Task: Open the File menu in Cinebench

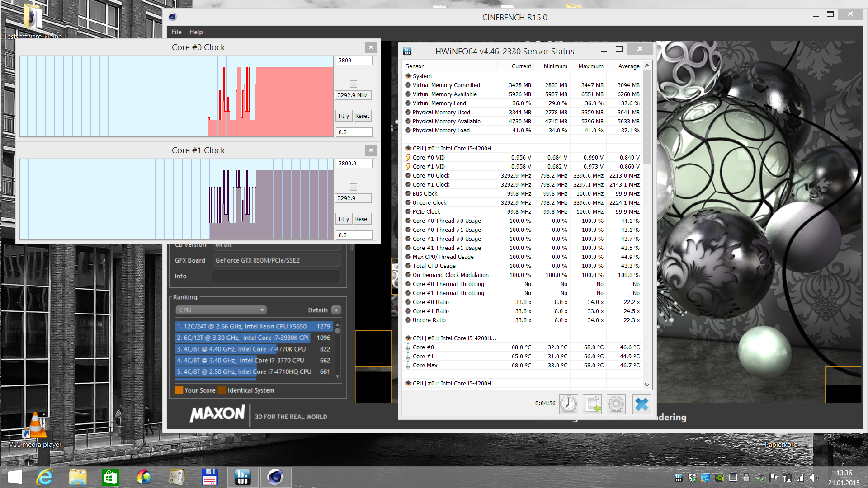Action: click(x=176, y=32)
